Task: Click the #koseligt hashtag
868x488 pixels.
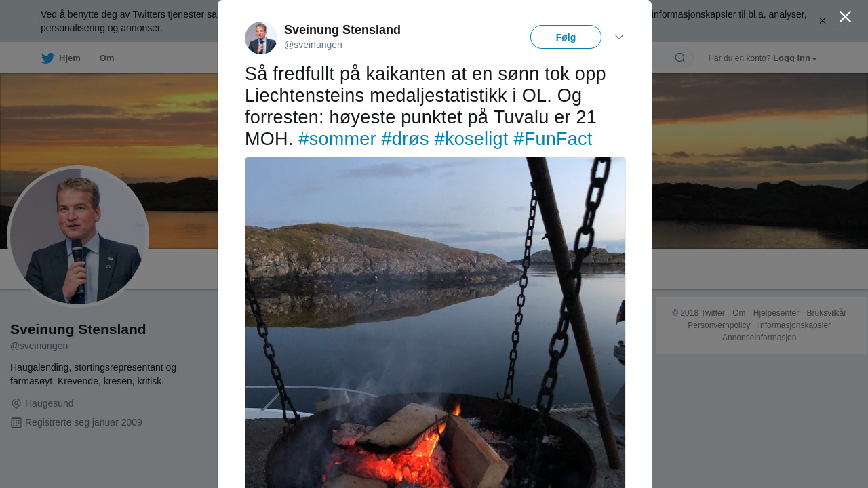Action: click(471, 139)
